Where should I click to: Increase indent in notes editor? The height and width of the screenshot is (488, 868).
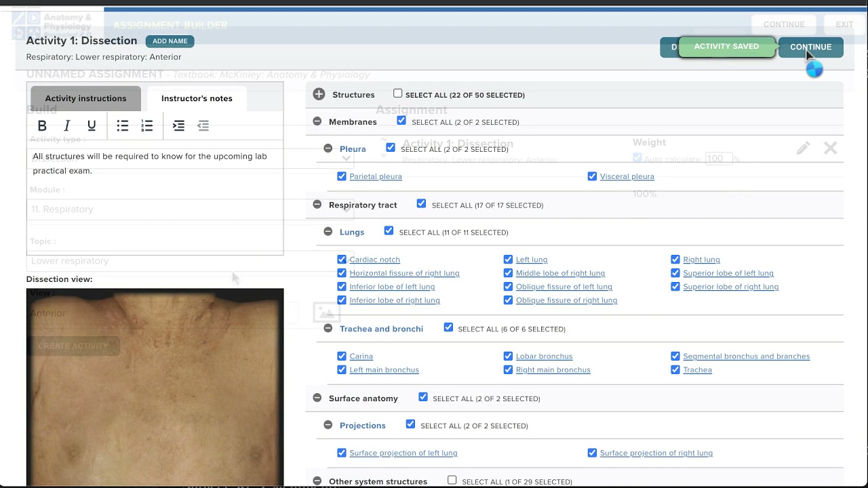[178, 125]
